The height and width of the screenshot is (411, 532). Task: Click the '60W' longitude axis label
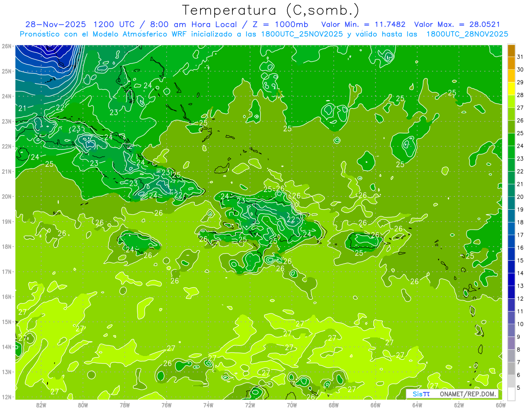click(x=501, y=405)
